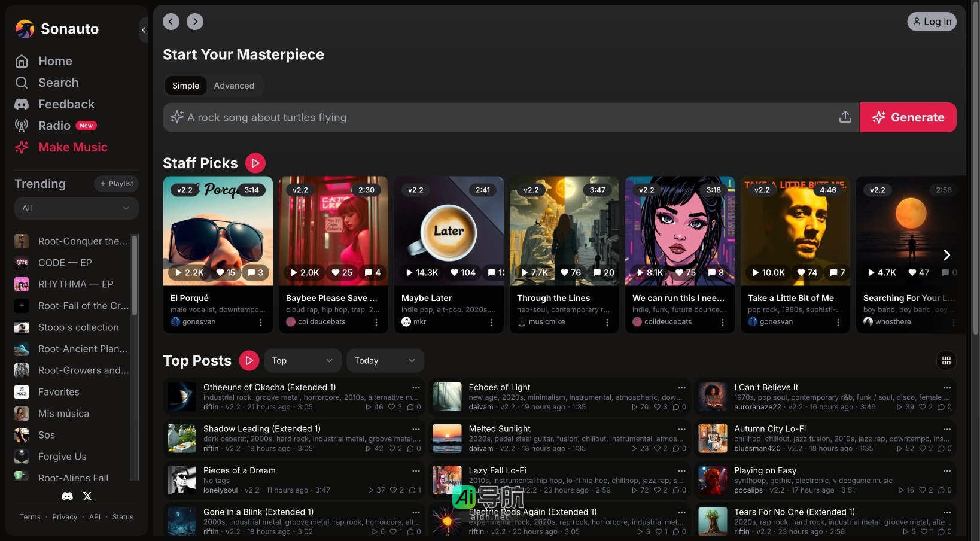Open the Top sorting dropdown

302,361
